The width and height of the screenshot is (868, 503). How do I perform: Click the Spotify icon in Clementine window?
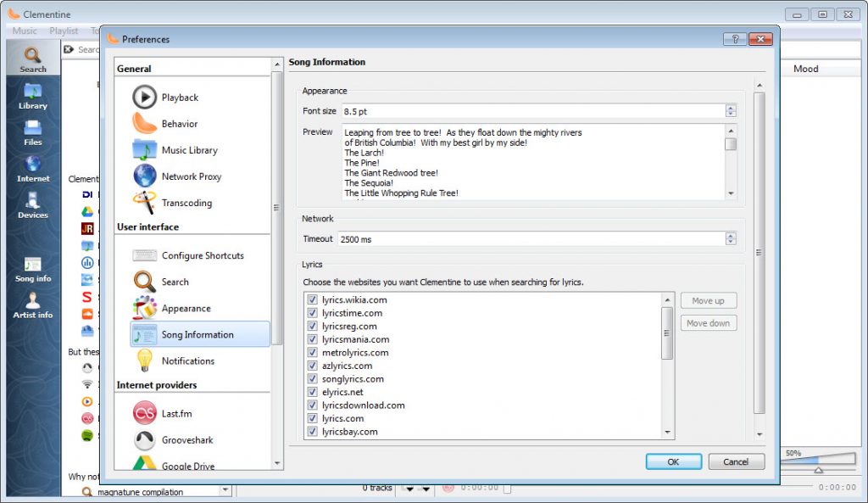click(x=87, y=435)
